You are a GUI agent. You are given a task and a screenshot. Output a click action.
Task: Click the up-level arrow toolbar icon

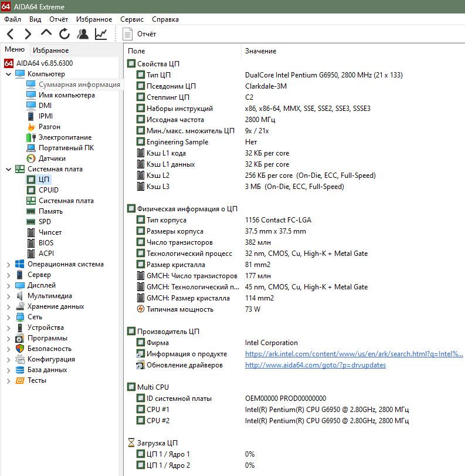46,33
